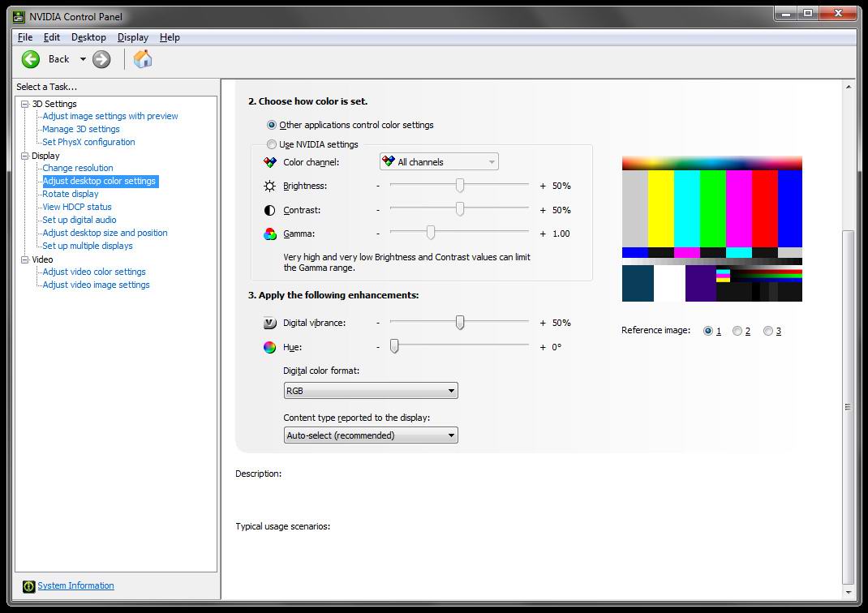The height and width of the screenshot is (613, 868).
Task: Open Content type reported to display dropdown
Action: tap(371, 435)
